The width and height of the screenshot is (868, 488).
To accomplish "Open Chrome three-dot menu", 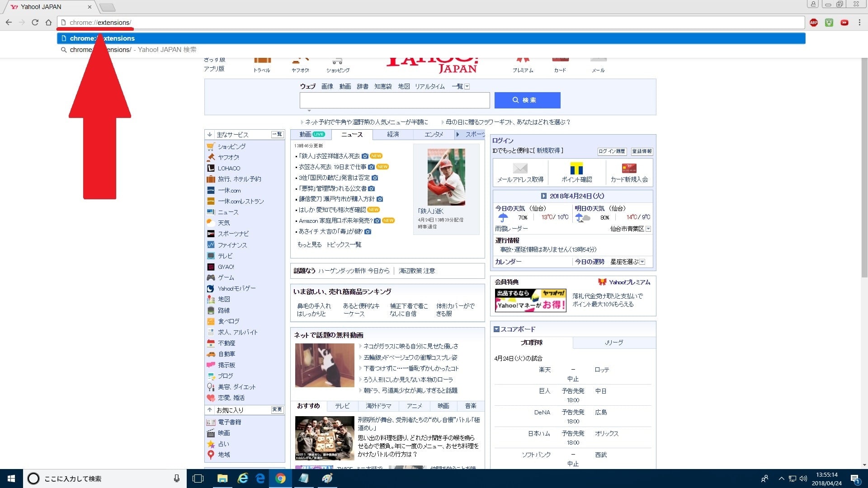I will coord(859,23).
